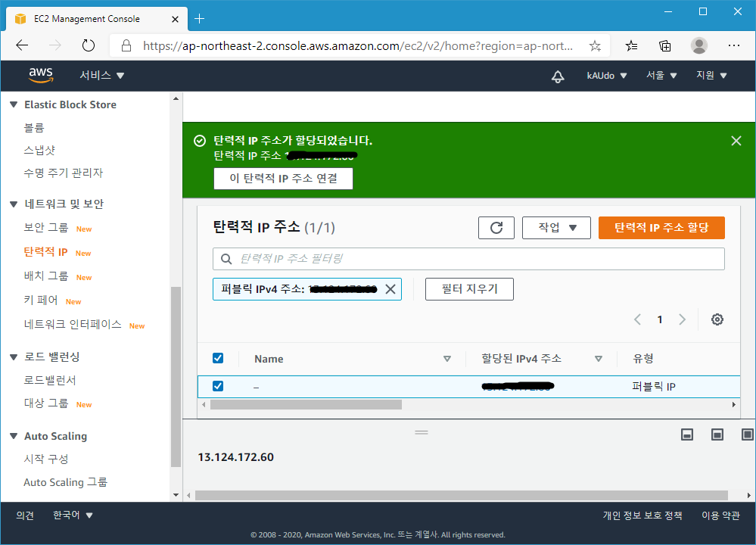Image resolution: width=756 pixels, height=545 pixels.
Task: Open 대상 그룹 in the sidebar
Action: click(46, 403)
